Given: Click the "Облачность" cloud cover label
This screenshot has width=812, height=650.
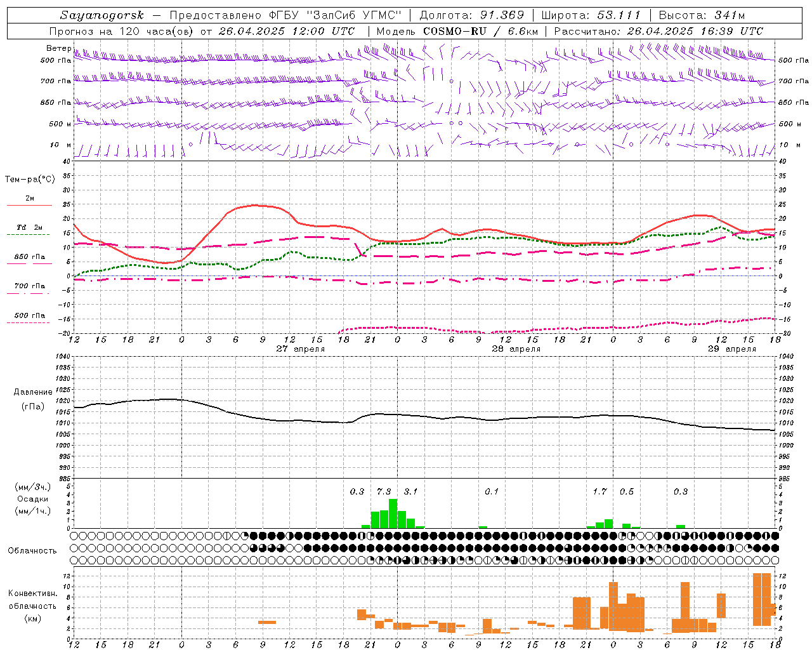Looking at the screenshot, I should click(x=32, y=550).
